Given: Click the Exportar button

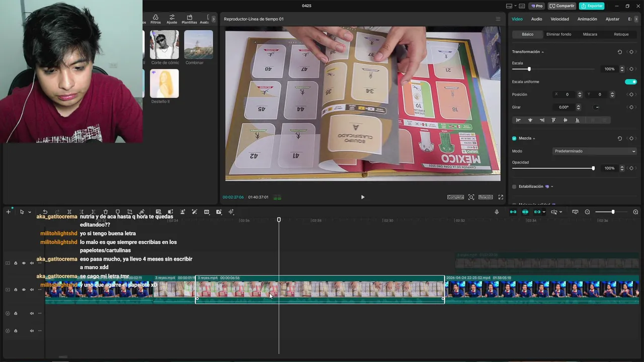Looking at the screenshot, I should click(x=592, y=6).
